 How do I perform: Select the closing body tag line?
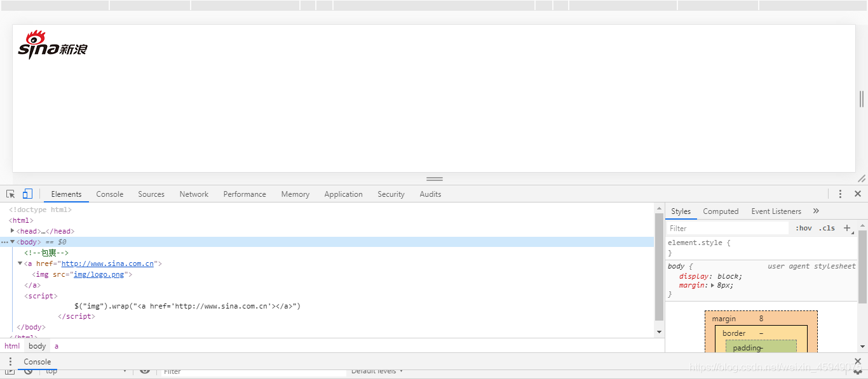coord(31,327)
